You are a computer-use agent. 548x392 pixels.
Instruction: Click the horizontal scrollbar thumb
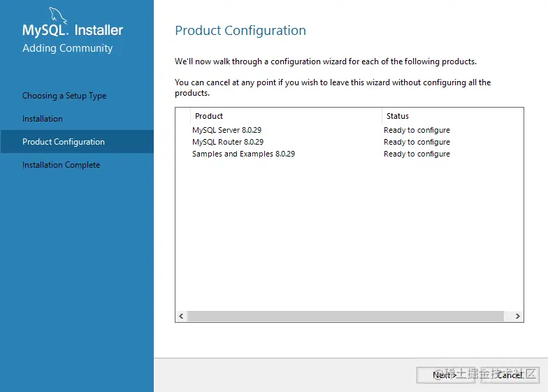coord(345,316)
